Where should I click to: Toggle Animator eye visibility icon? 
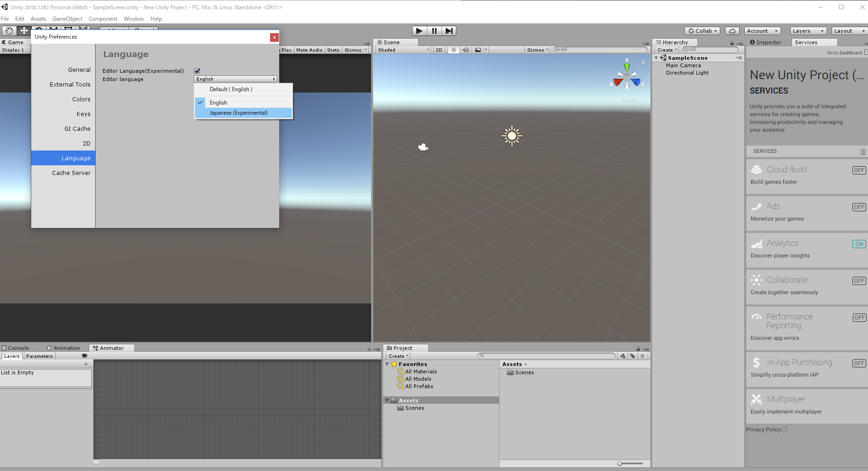click(x=84, y=356)
